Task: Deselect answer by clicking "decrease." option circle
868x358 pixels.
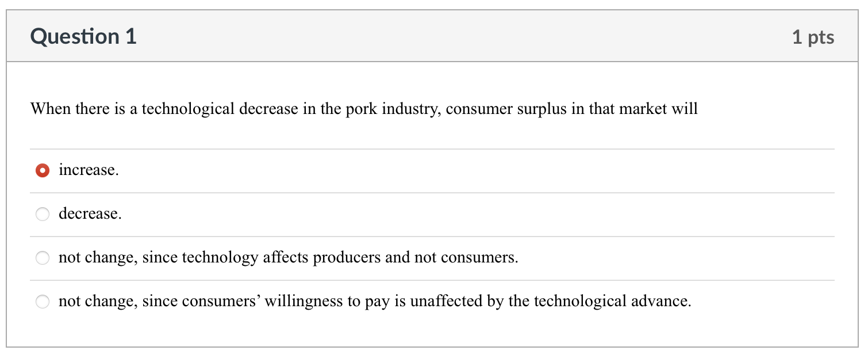Action: 43,214
